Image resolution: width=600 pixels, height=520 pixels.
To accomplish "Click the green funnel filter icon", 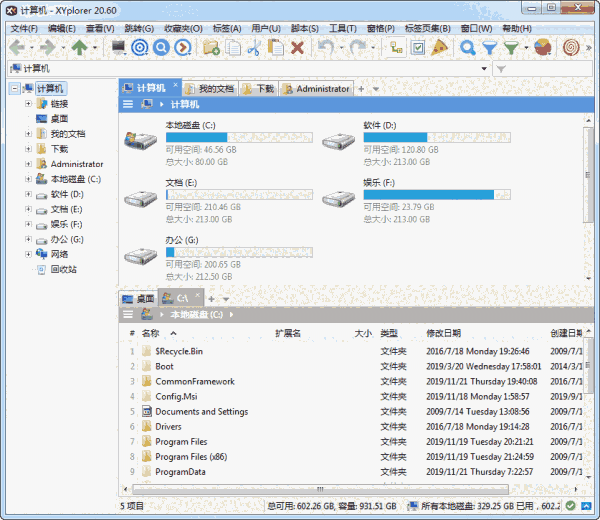I will tap(511, 48).
